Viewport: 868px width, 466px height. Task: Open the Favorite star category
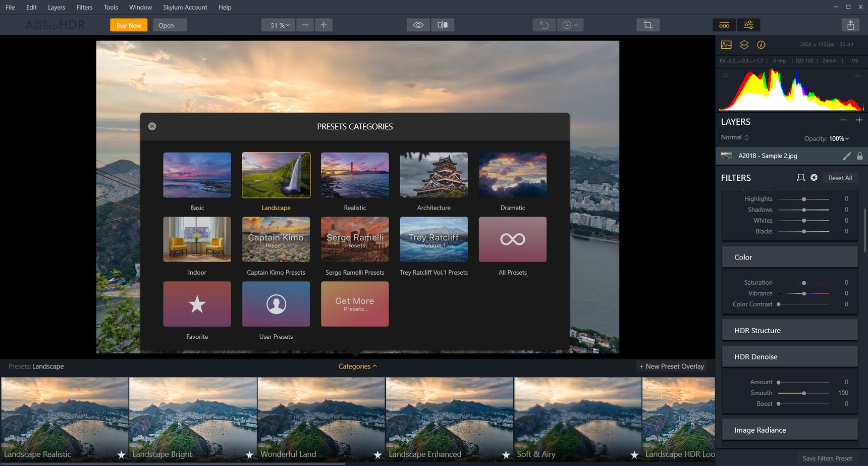197,304
